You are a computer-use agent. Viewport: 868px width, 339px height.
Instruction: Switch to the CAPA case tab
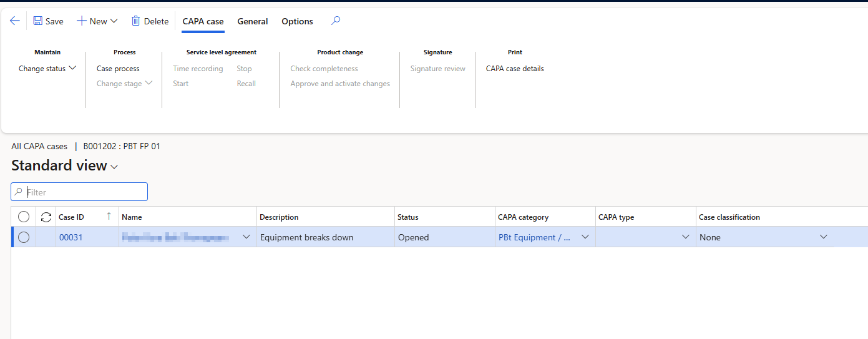click(203, 21)
